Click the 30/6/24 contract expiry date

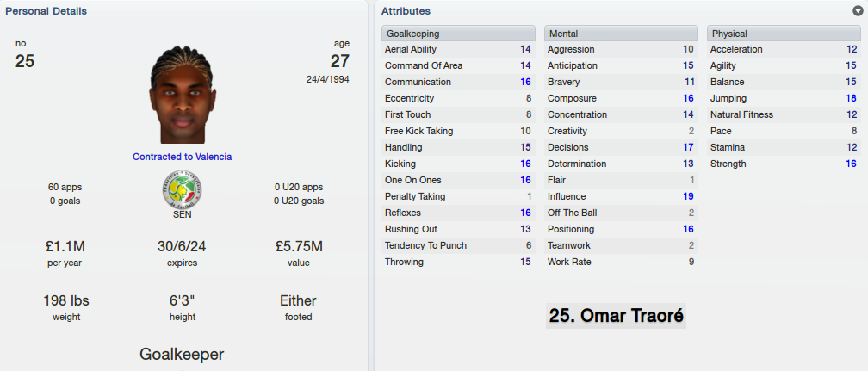(x=183, y=246)
